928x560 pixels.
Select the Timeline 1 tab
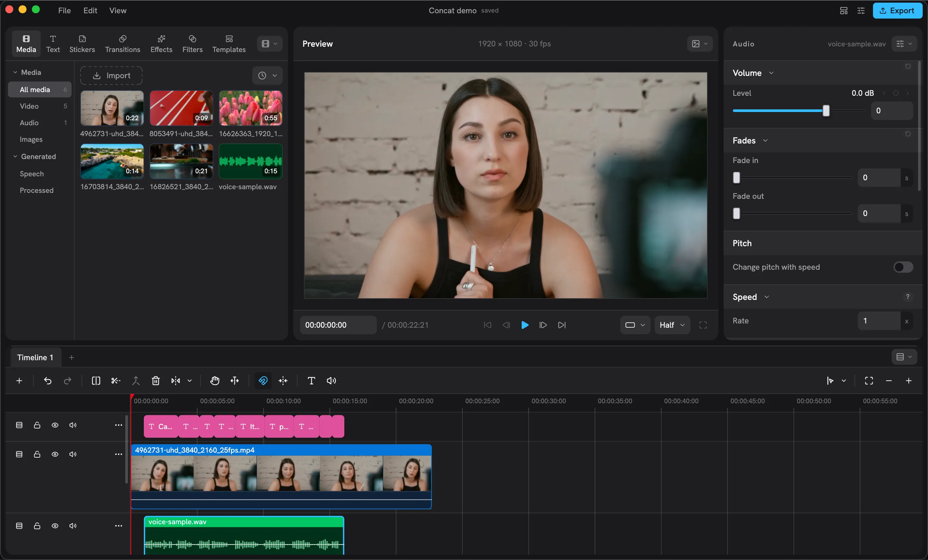pyautogui.click(x=35, y=358)
